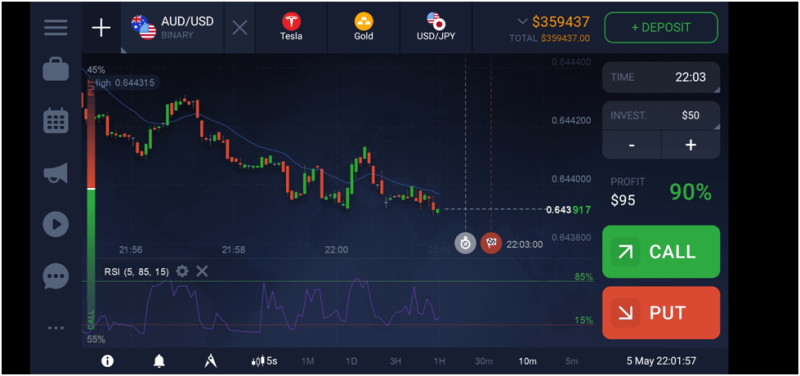
Task: Click the + DEPOSIT button
Action: pos(661,28)
